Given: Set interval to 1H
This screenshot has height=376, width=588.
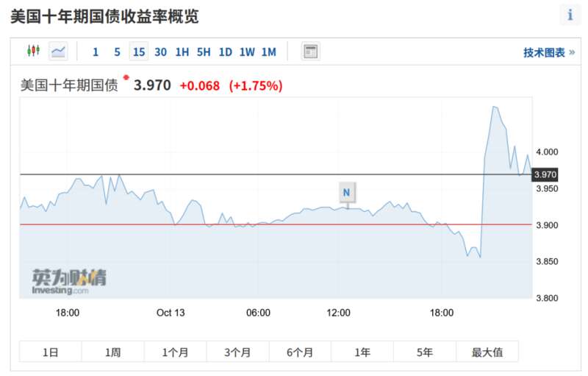Looking at the screenshot, I should [182, 52].
